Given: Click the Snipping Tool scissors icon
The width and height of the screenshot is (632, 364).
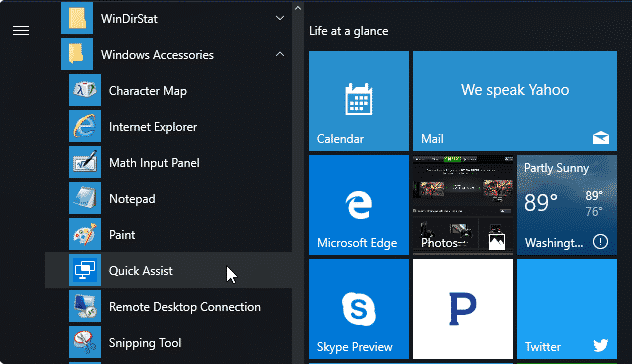Looking at the screenshot, I should click(85, 342).
